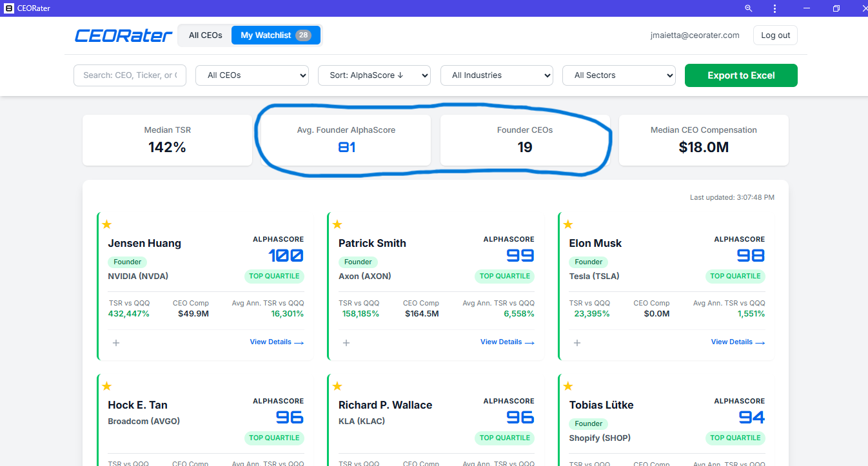Toggle watchlist star on Richard P. Wallace card
The width and height of the screenshot is (868, 466).
coord(337,386)
